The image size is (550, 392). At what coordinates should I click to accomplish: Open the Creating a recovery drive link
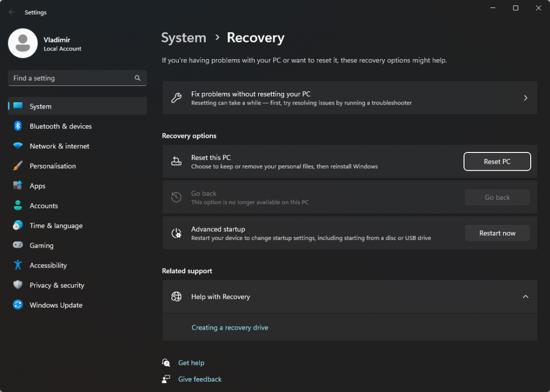(230, 328)
